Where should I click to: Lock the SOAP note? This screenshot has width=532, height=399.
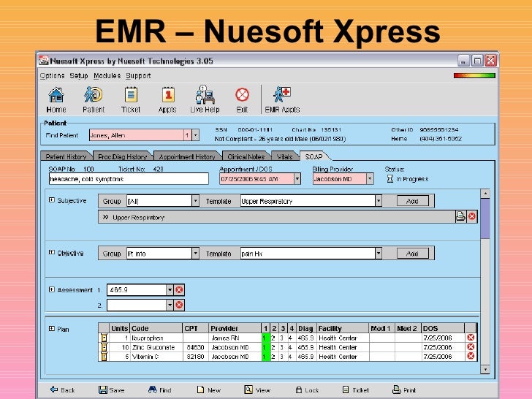(307, 389)
